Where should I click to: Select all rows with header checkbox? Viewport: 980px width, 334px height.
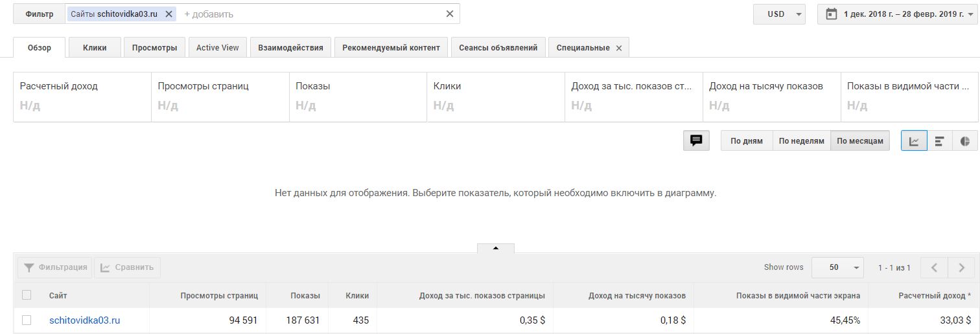click(x=27, y=295)
